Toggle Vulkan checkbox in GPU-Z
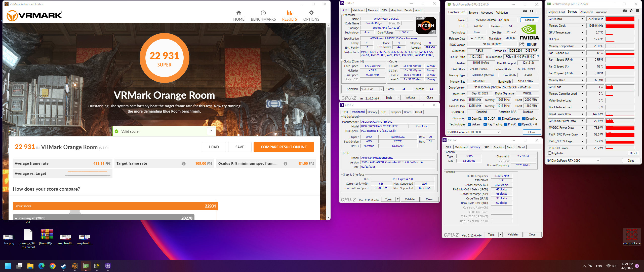This screenshot has width=644, height=272. (x=469, y=124)
